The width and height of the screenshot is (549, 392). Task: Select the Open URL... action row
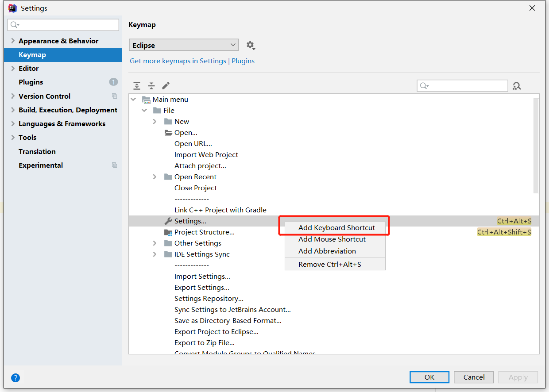click(x=334, y=144)
